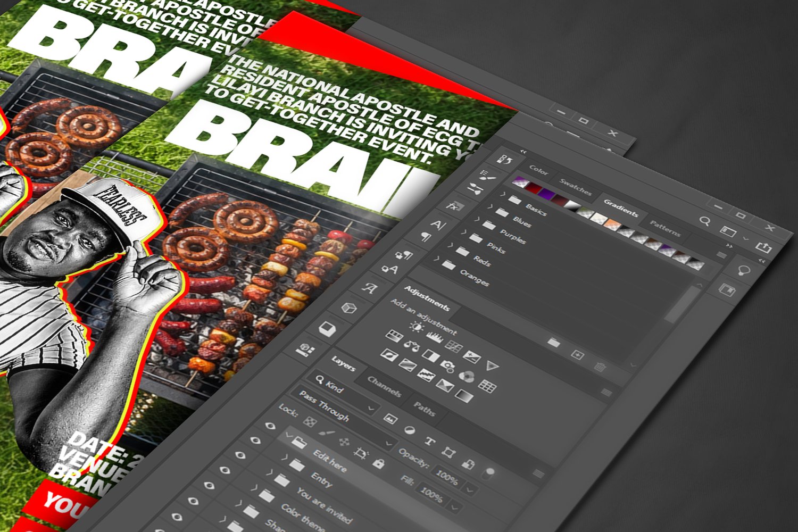Select the orange transparent gradient swatch
Viewport: 798px width, 532px height.
(612, 224)
